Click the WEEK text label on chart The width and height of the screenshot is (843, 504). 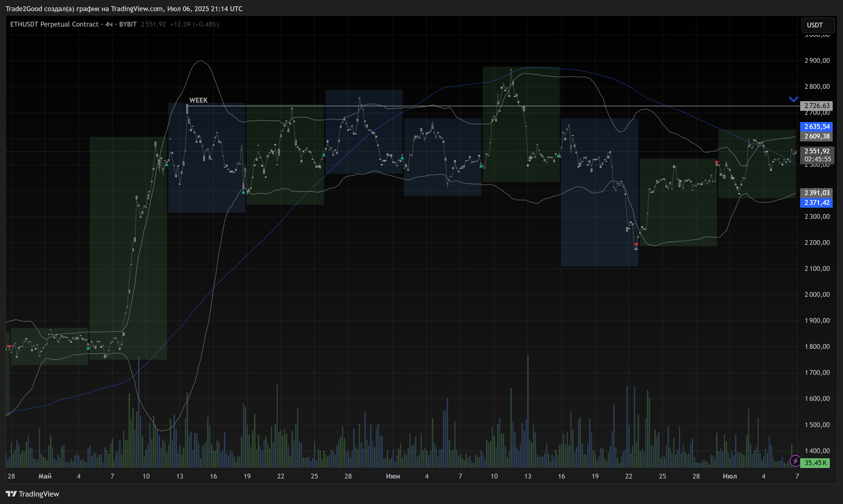coord(198,100)
